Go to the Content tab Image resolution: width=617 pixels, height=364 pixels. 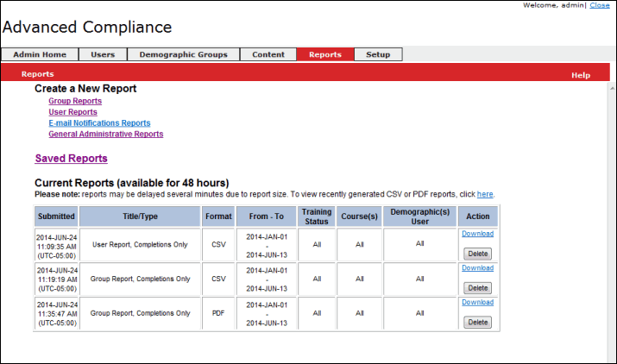coord(268,54)
